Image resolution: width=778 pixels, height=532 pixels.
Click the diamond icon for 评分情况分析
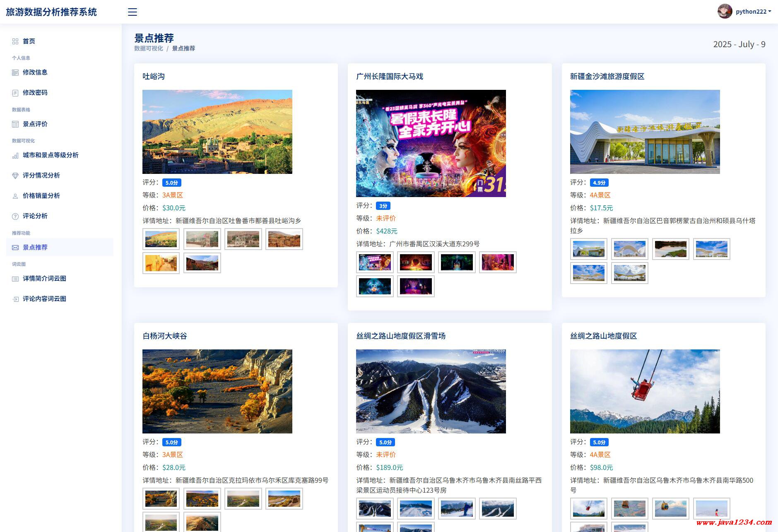(15, 176)
